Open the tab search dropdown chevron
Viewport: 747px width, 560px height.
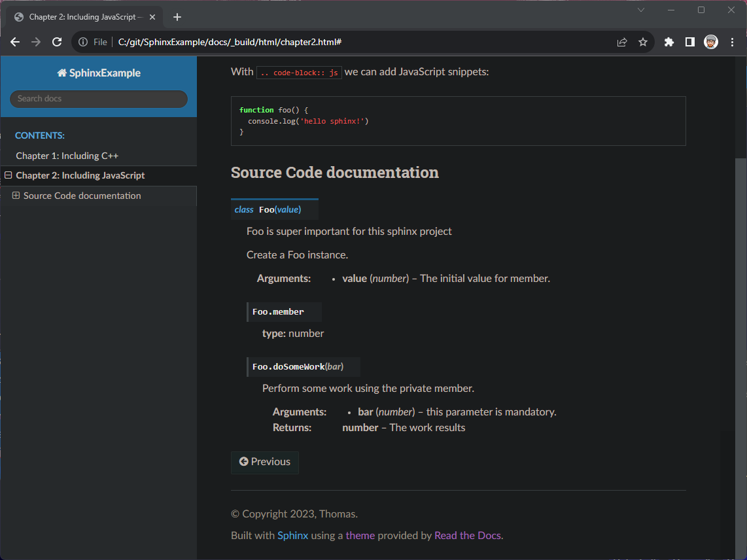(641, 10)
